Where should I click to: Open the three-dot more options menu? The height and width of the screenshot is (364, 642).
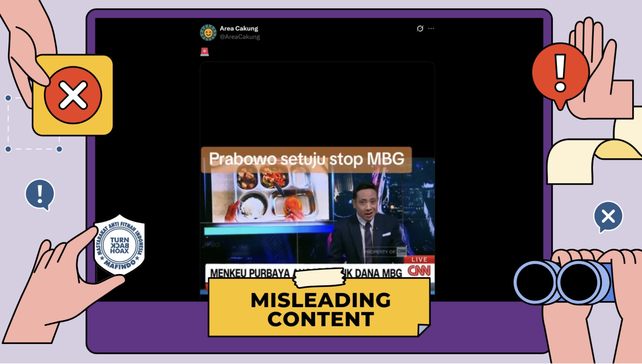(x=431, y=29)
